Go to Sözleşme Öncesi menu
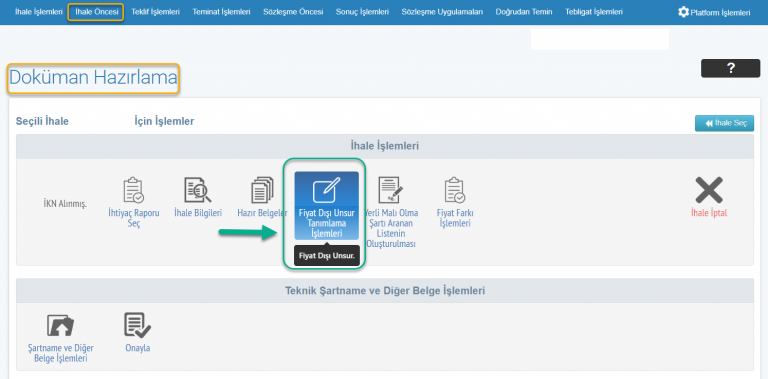The width and height of the screenshot is (768, 379). [293, 12]
